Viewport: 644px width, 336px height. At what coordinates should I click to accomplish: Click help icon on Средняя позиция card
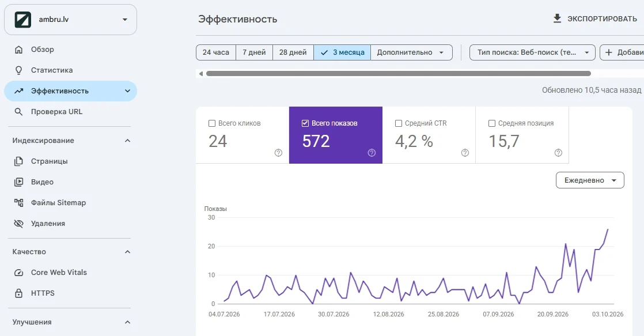[558, 153]
